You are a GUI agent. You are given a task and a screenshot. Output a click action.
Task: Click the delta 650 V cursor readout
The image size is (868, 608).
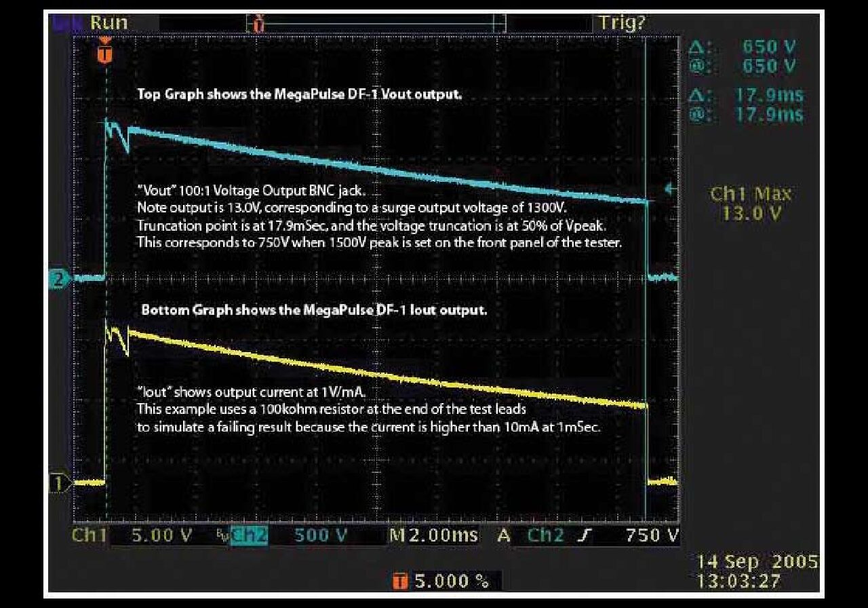coord(743,47)
